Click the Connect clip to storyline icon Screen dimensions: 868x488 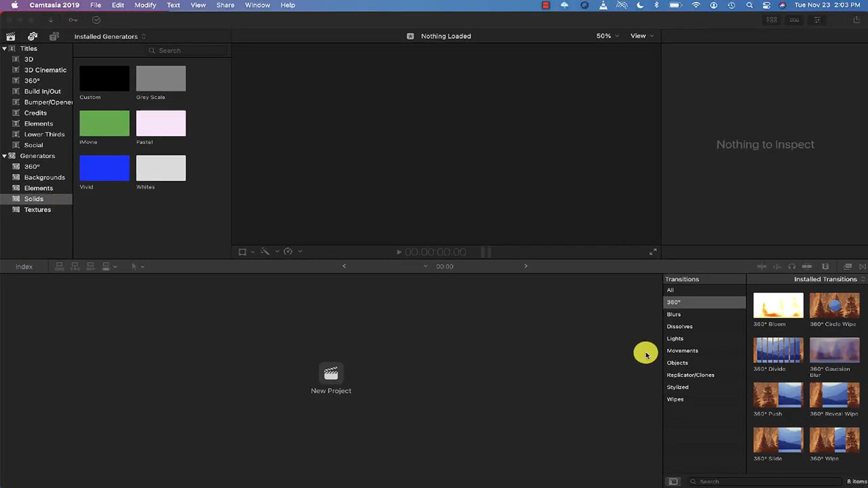coord(59,267)
